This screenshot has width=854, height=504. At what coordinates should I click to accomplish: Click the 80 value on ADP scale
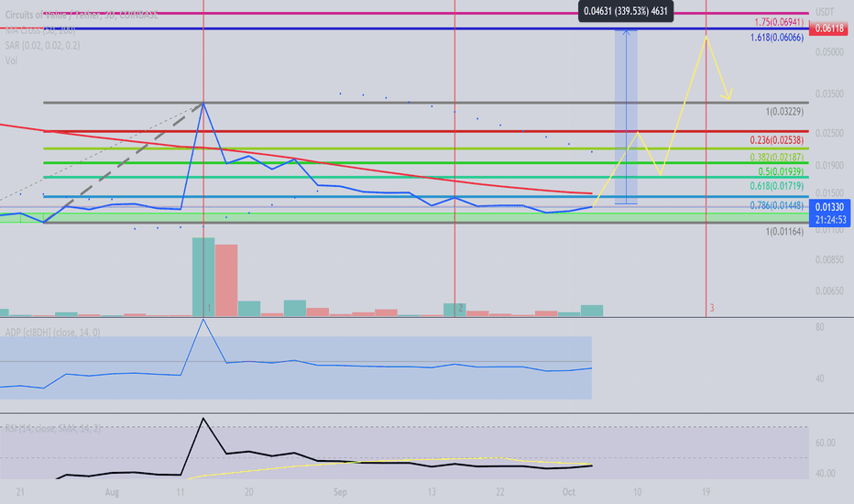(x=820, y=327)
